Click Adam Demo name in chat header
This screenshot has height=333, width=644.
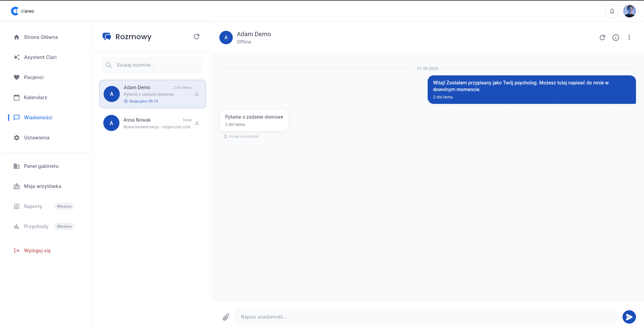(254, 34)
